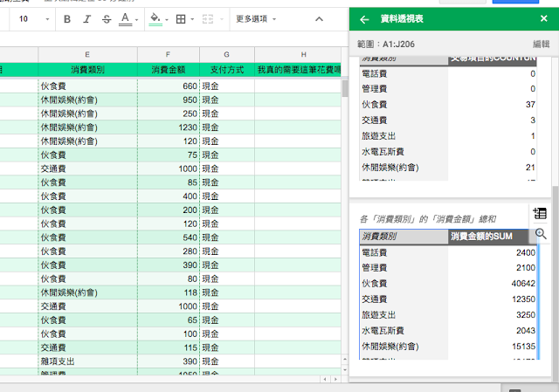Image resolution: width=559 pixels, height=392 pixels.
Task: Click the 3250 value for 旅遊支出
Action: coord(526,315)
